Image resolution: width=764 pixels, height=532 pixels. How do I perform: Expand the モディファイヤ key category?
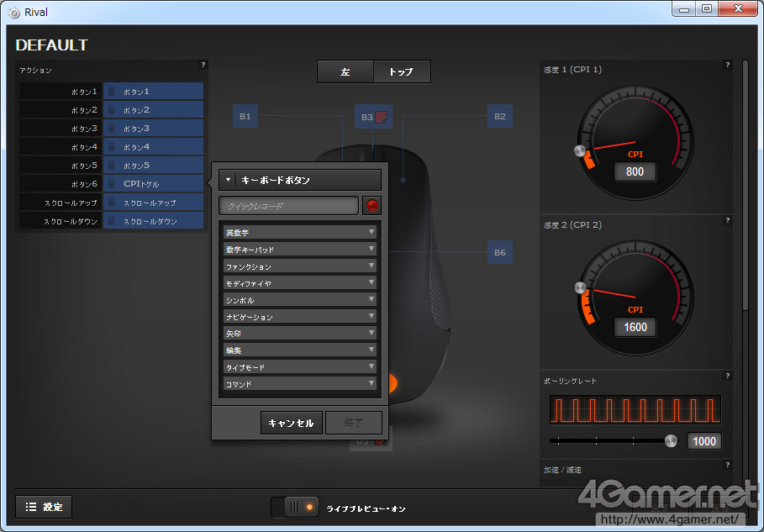pos(300,282)
